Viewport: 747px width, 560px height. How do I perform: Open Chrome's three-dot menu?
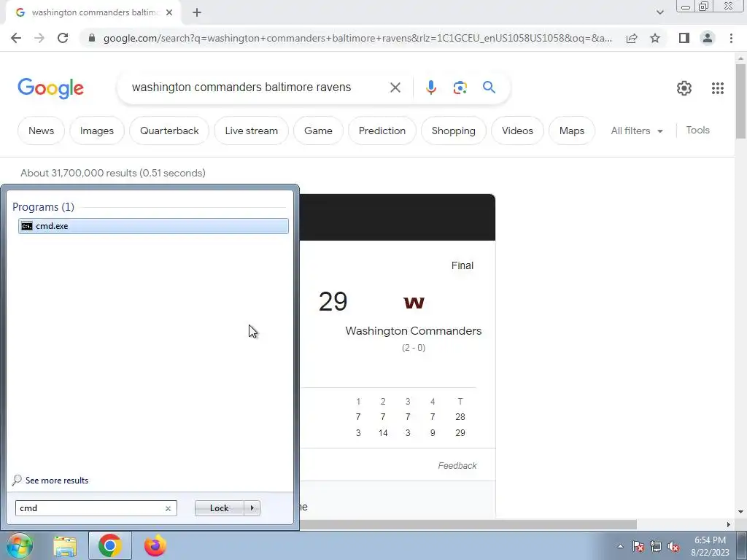[731, 38]
